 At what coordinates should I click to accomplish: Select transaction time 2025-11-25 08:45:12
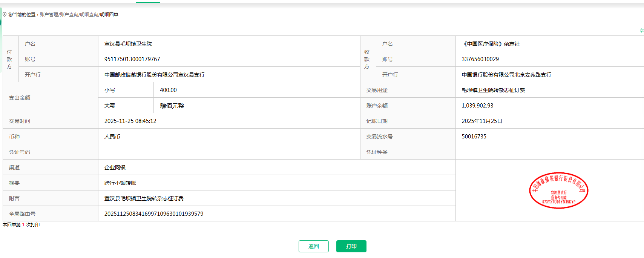point(130,121)
